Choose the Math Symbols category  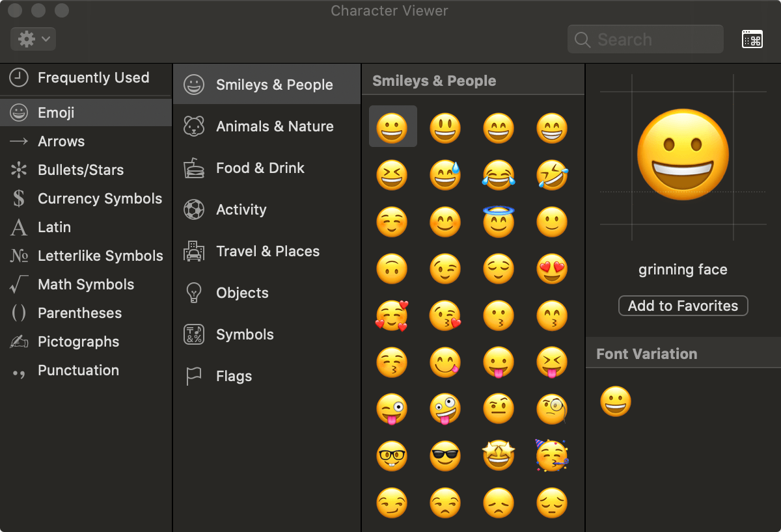point(86,285)
